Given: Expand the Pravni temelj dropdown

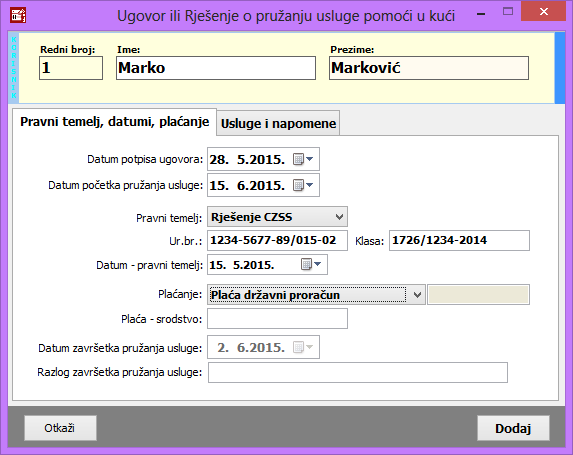Looking at the screenshot, I should click(x=339, y=217).
